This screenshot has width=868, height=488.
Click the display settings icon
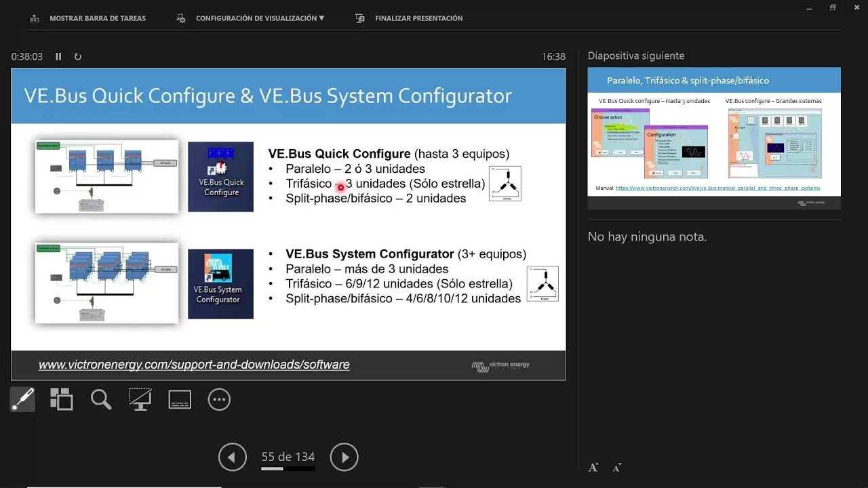pyautogui.click(x=181, y=18)
